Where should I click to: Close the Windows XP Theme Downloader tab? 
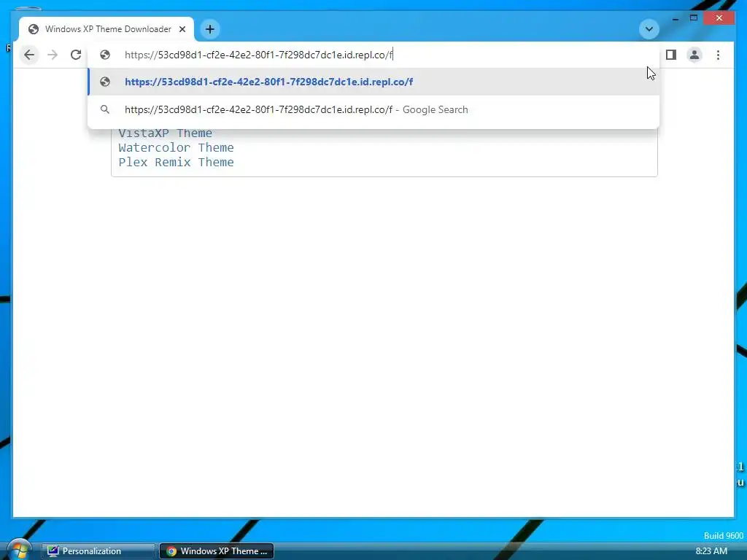click(x=182, y=29)
